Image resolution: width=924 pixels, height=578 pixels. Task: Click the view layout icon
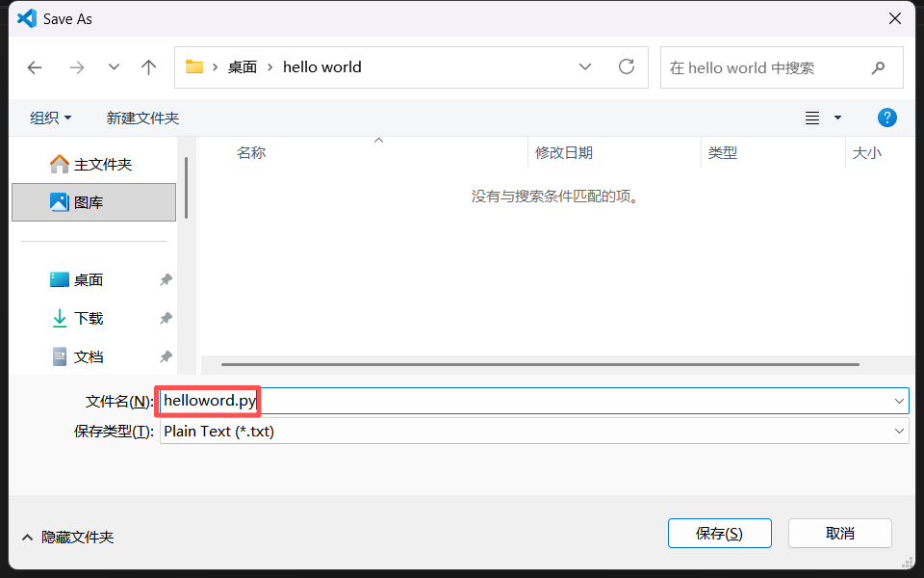pos(812,118)
